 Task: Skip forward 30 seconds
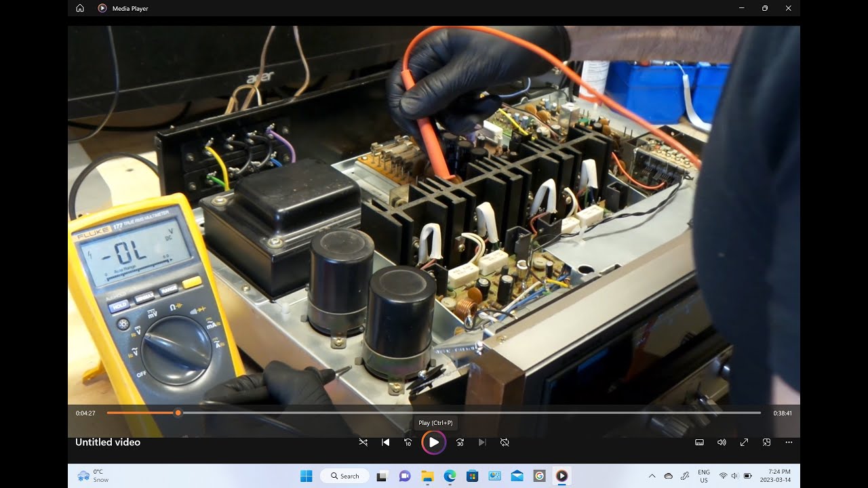(x=460, y=442)
